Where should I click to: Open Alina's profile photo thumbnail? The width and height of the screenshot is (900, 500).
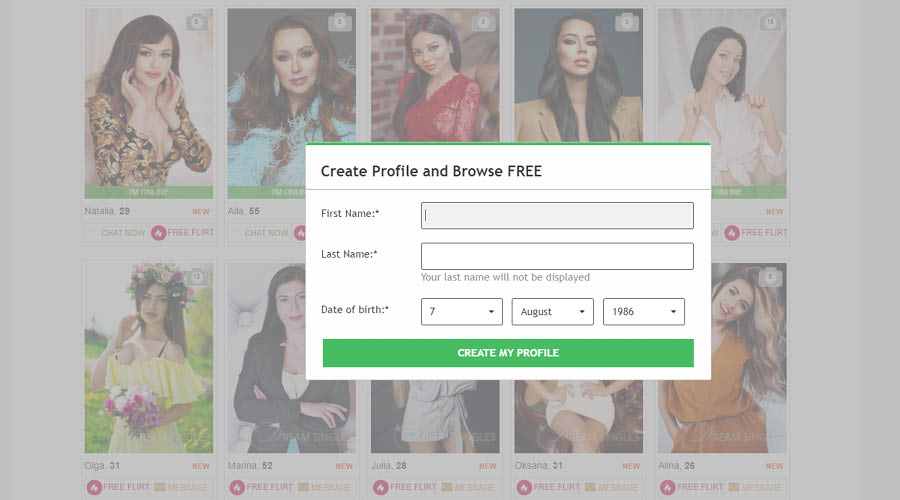(x=722, y=358)
